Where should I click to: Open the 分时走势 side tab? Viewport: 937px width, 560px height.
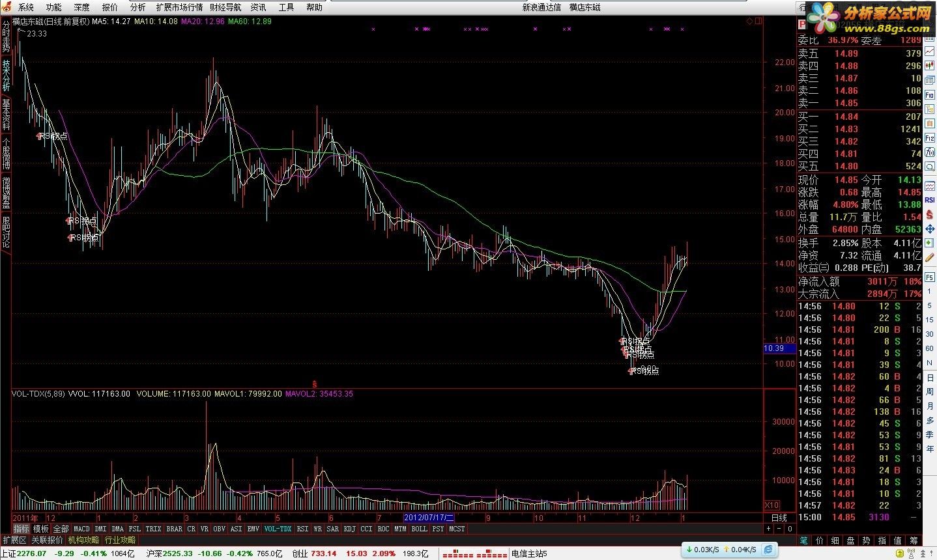[x=6, y=37]
